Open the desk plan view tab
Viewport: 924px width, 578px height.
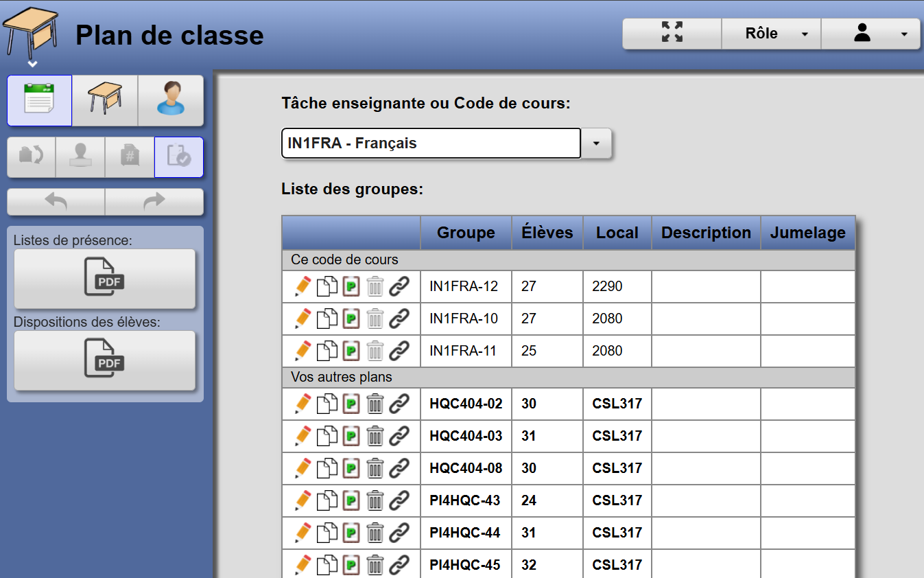[x=105, y=100]
